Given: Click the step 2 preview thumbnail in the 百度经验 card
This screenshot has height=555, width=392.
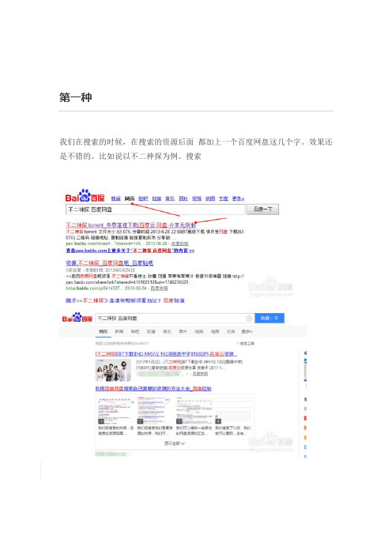Looking at the screenshot, I should 155,410.
